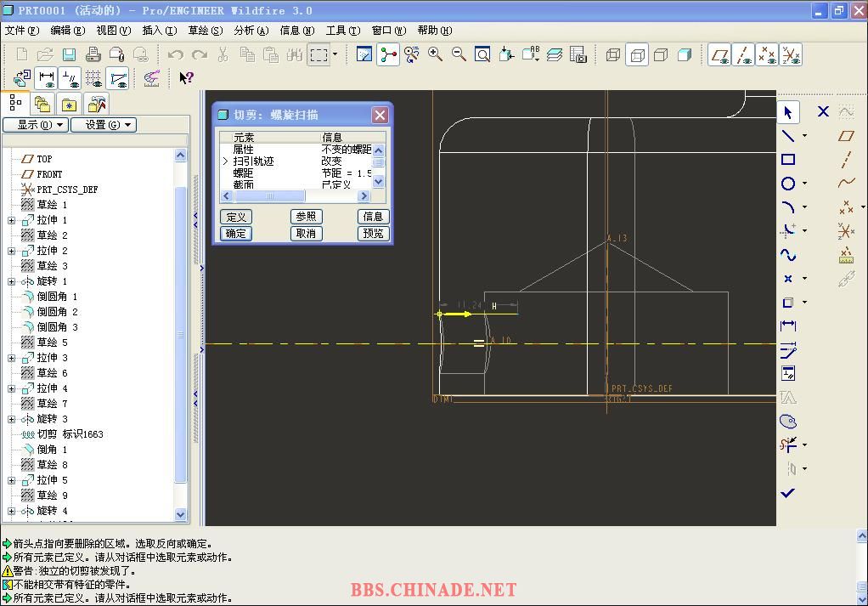The image size is (868, 606).
Task: Click the 预览 button in dialog
Action: [x=373, y=234]
